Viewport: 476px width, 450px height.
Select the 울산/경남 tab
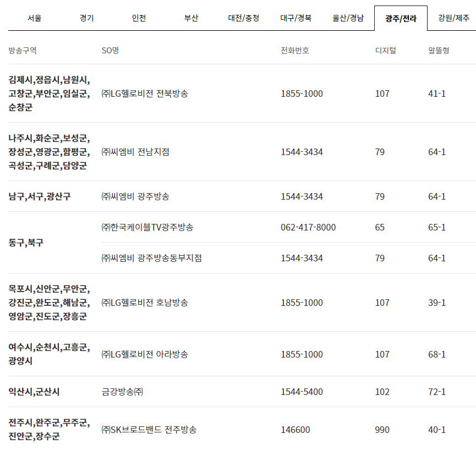click(348, 18)
